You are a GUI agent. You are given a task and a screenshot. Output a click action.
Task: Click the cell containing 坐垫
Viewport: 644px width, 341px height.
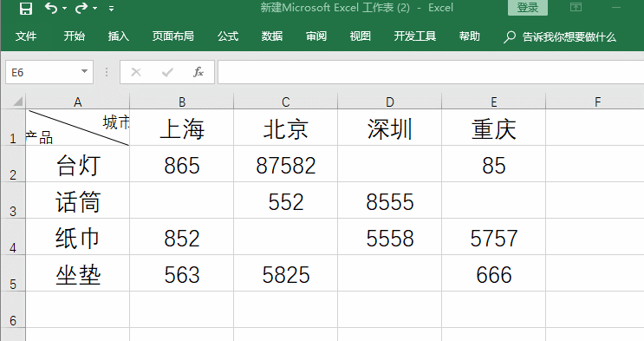pyautogui.click(x=78, y=273)
